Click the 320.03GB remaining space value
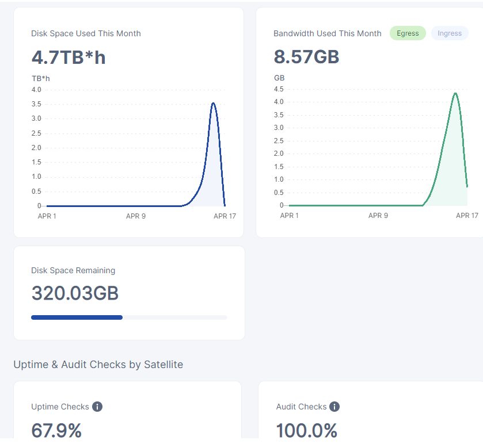Screen dimensions: 483x448 75,293
